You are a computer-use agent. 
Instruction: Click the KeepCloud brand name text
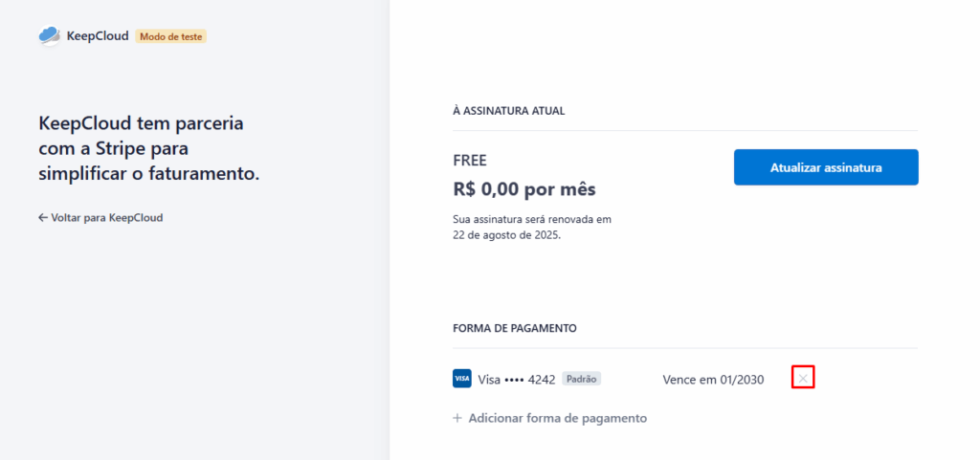(98, 36)
